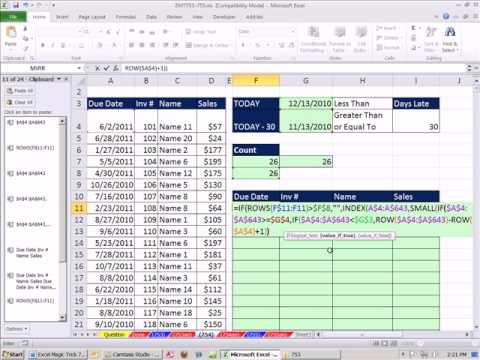Click the Normal view status bar icon
The height and width of the screenshot is (360, 480).
click(377, 343)
